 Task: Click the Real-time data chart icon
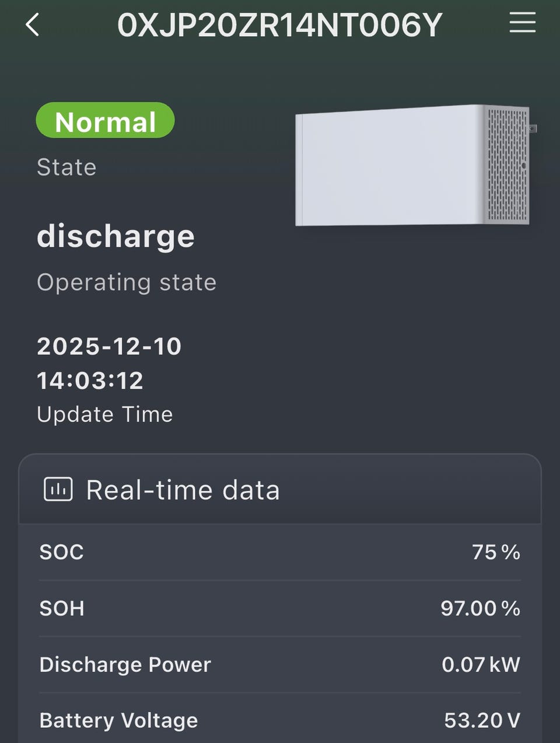pyautogui.click(x=58, y=490)
